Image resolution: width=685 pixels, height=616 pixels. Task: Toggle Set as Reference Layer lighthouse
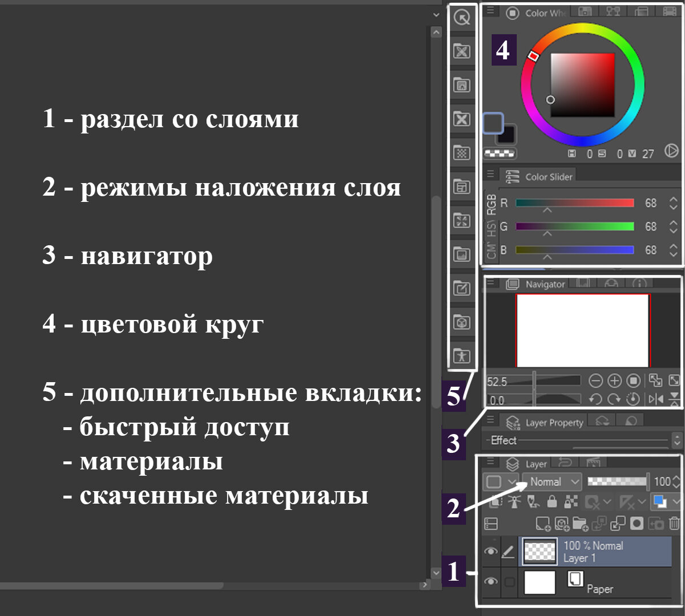(x=514, y=502)
